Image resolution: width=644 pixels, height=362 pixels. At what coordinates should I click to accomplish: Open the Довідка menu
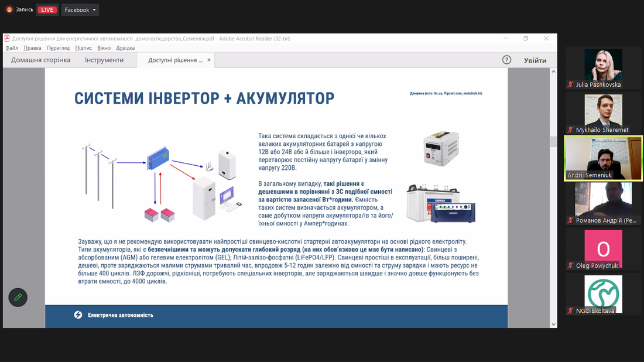pos(125,48)
